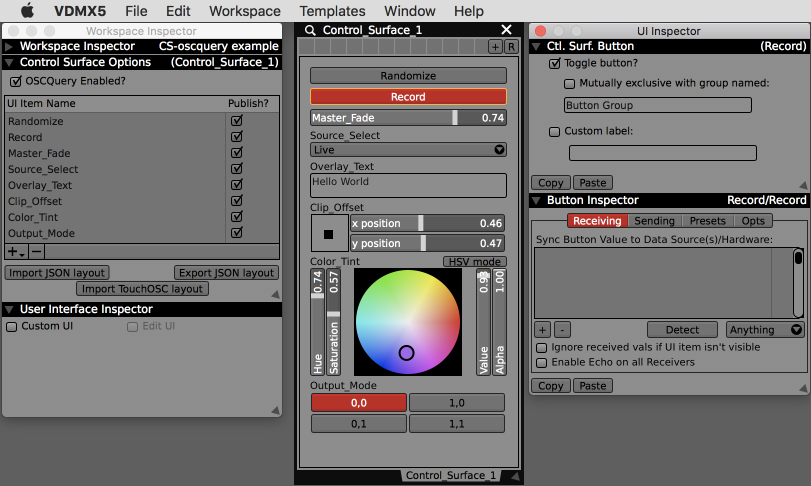811x486 pixels.
Task: Collapse Ctl. Surf. Button section
Action: point(536,47)
